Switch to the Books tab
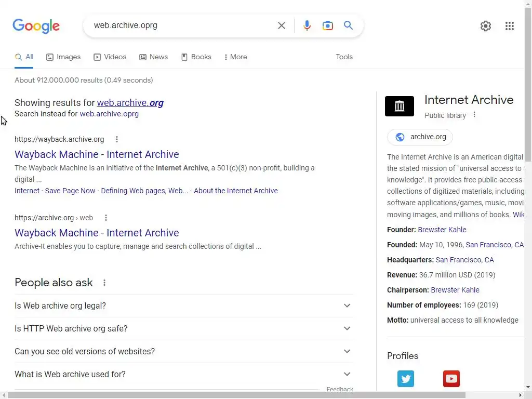The width and height of the screenshot is (532, 399). click(x=196, y=57)
